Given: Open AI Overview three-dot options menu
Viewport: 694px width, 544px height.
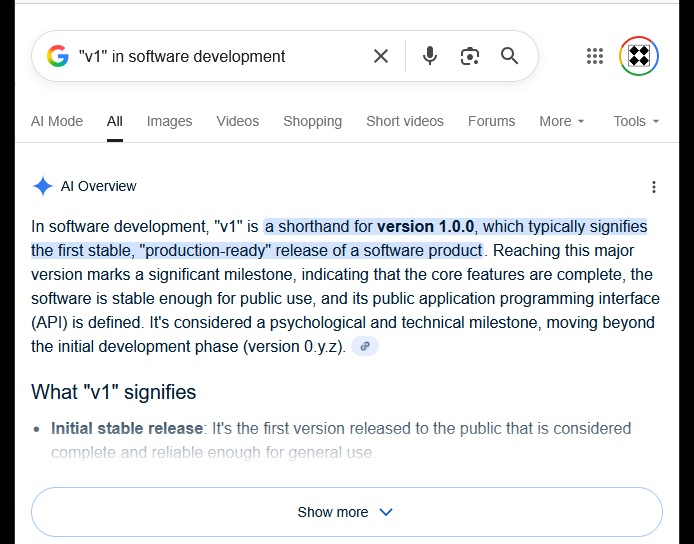Looking at the screenshot, I should coord(654,187).
